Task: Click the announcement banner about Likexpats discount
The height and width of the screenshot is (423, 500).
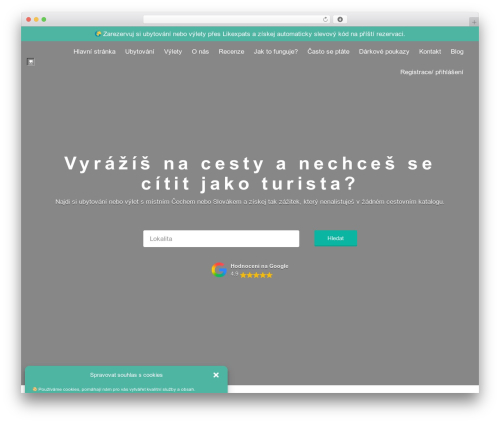Action: 250,34
